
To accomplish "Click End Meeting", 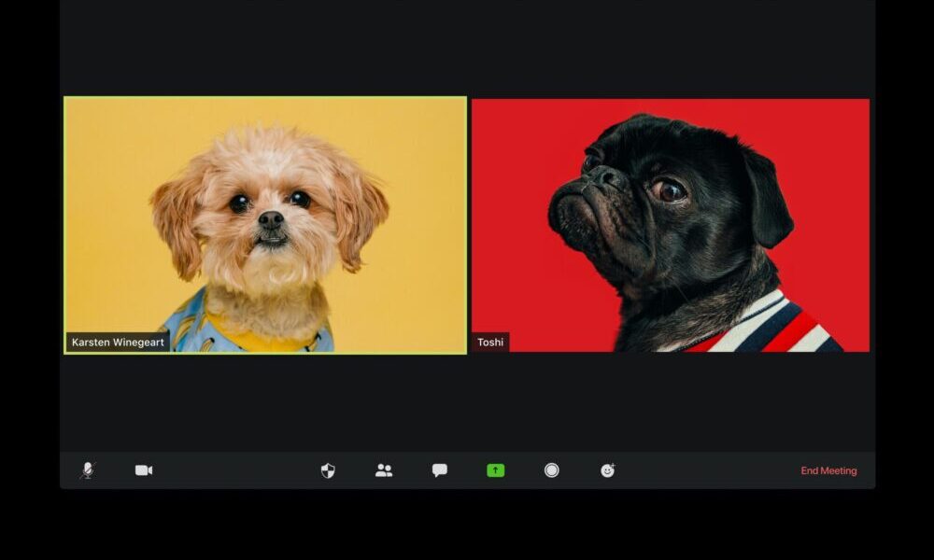I will (x=828, y=470).
